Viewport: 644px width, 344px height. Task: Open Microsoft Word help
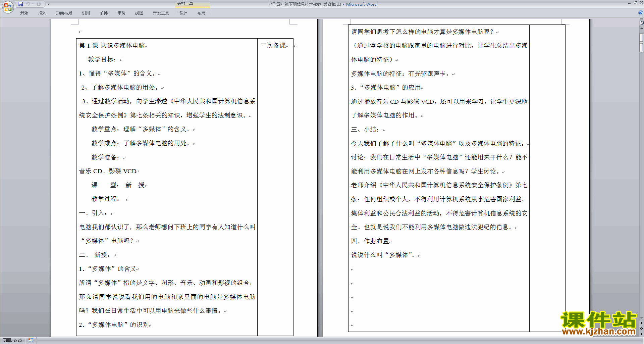[641, 13]
